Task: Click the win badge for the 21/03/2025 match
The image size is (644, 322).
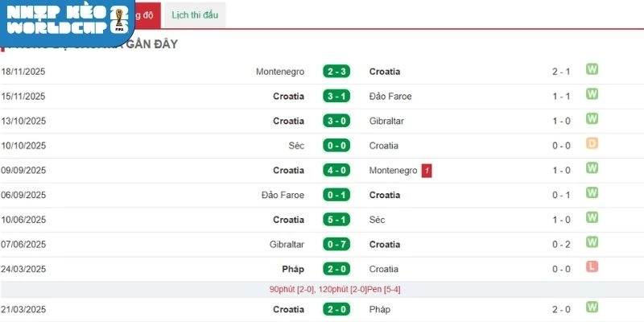Action: 592,308
